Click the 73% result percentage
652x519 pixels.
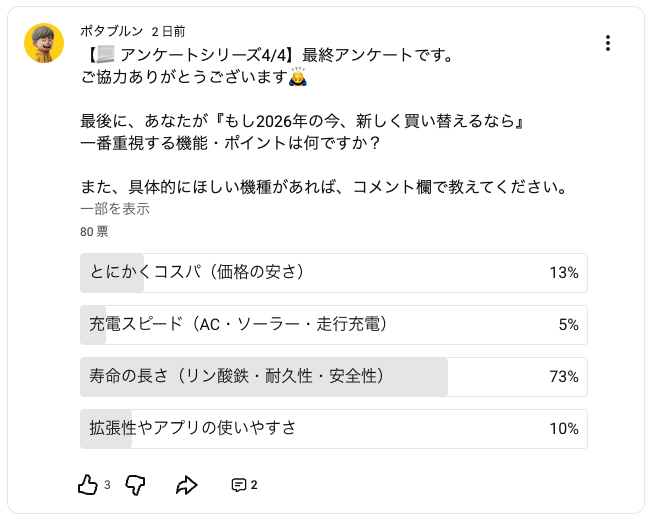pyautogui.click(x=564, y=377)
